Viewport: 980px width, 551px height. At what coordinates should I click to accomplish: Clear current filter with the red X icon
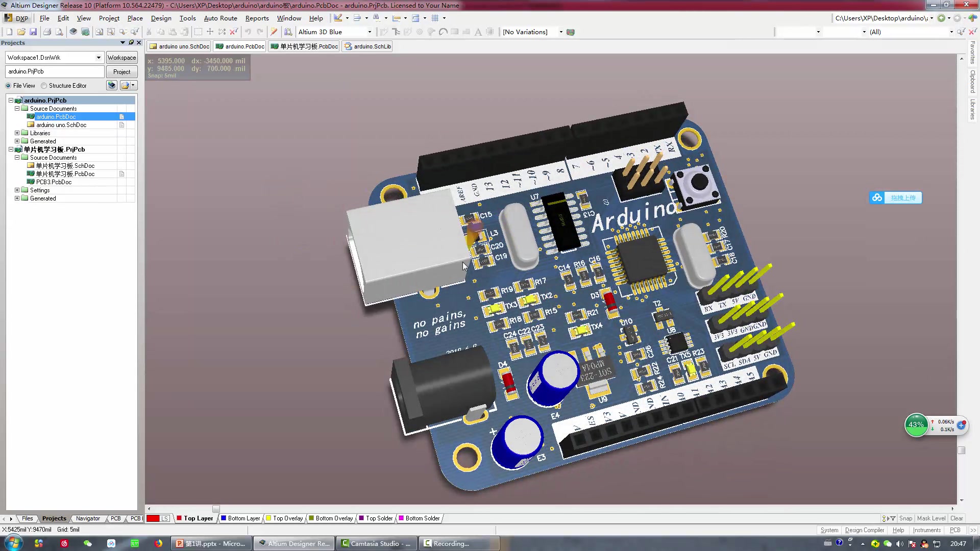[234, 32]
